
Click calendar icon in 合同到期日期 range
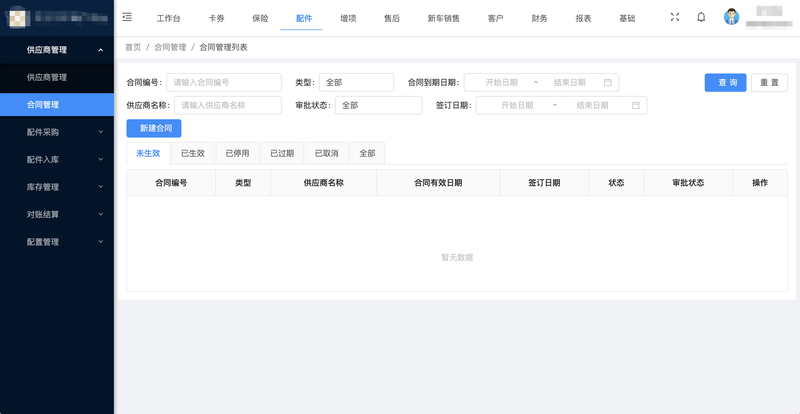tap(607, 83)
